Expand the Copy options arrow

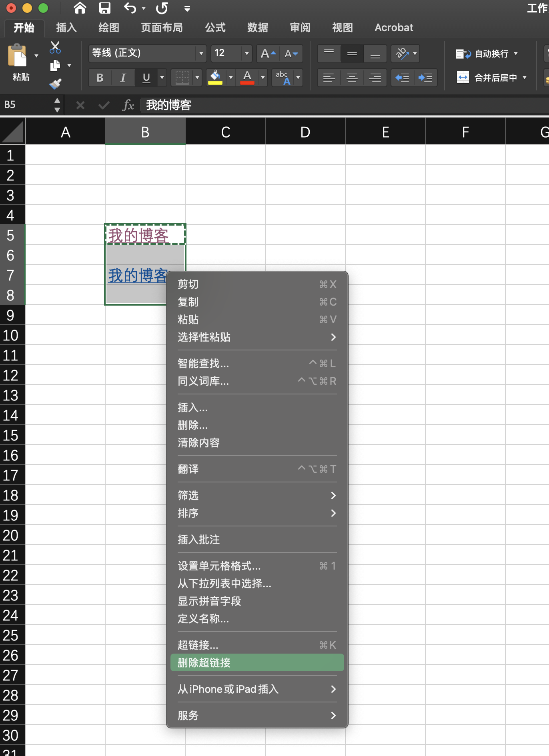click(x=69, y=65)
